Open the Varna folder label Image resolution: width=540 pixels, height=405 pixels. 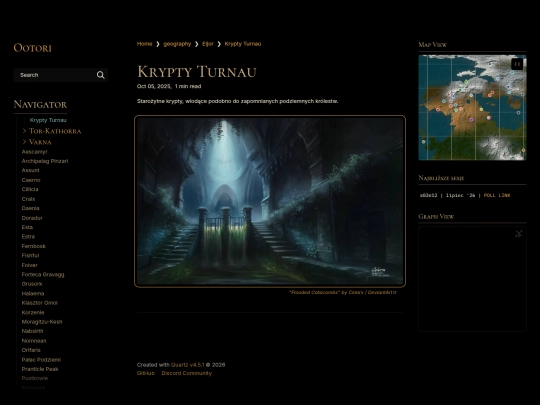click(x=40, y=142)
